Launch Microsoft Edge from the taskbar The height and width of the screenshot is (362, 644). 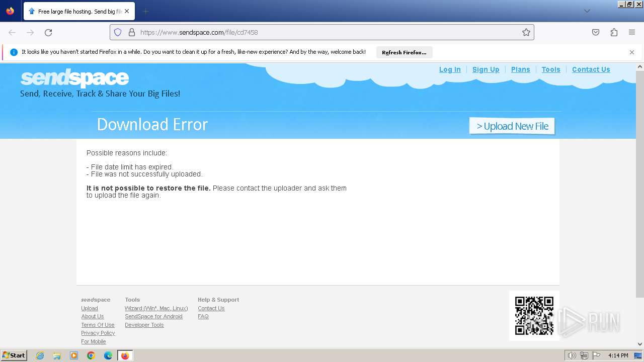click(108, 355)
